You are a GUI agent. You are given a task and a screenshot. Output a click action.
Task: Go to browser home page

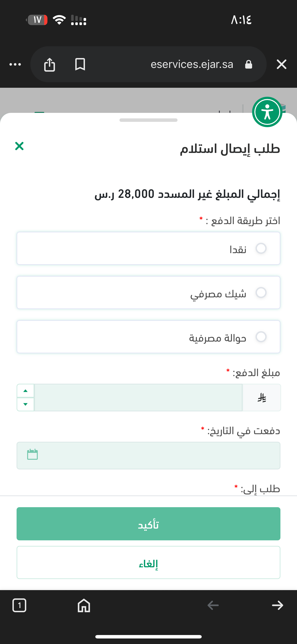(x=84, y=605)
